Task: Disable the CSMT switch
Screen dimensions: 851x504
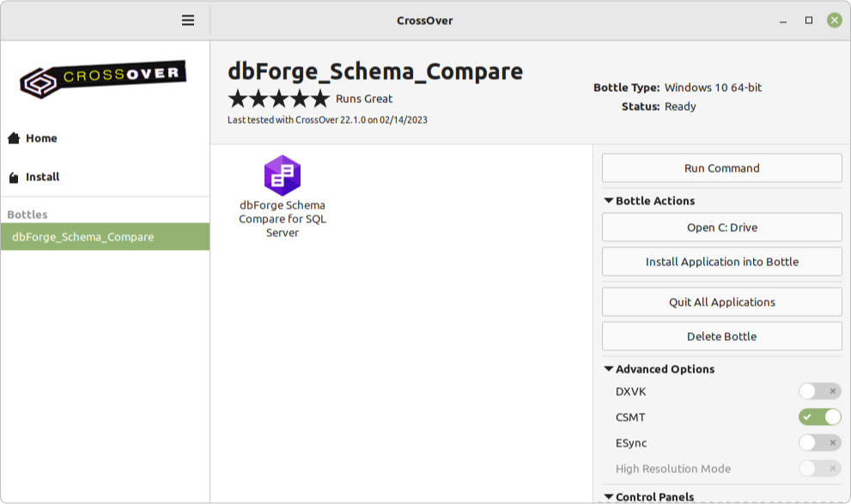Action: point(819,416)
